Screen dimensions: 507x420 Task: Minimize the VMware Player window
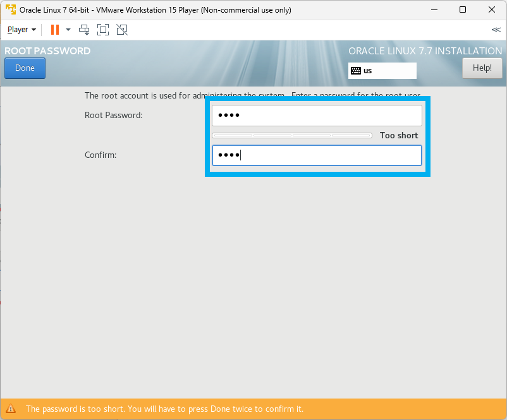434,9
